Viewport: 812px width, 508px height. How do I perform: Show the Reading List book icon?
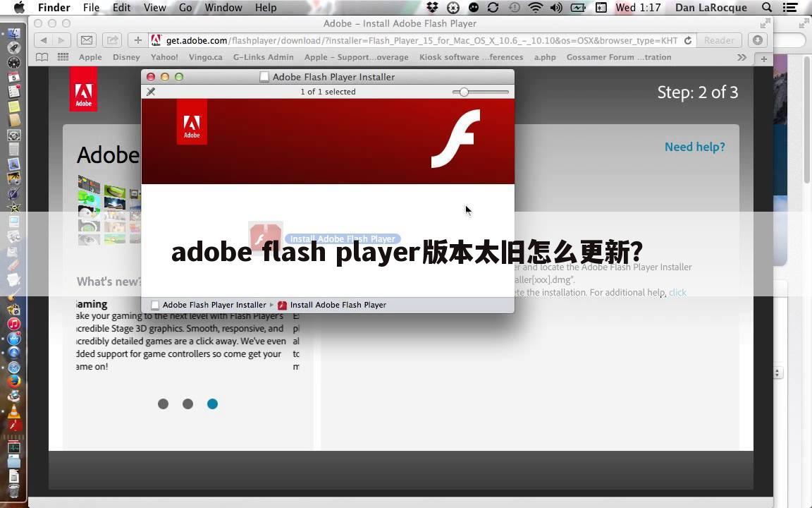click(42, 57)
